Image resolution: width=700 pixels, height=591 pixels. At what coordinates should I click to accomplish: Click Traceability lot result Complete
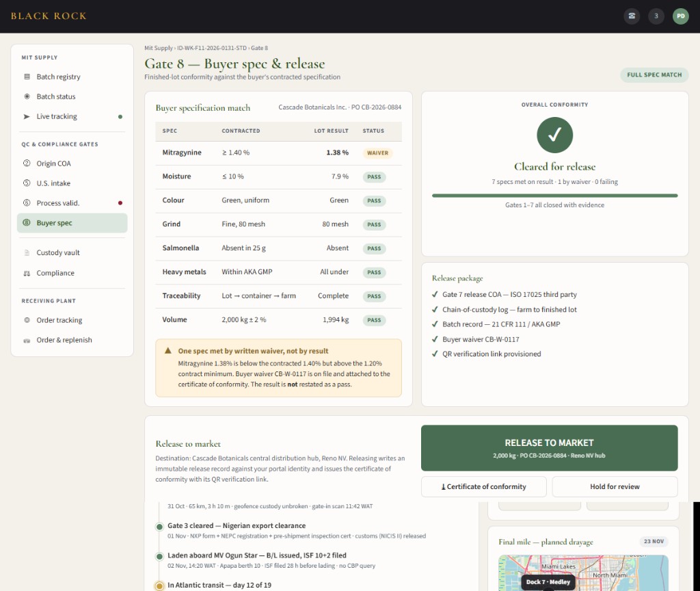tap(333, 295)
